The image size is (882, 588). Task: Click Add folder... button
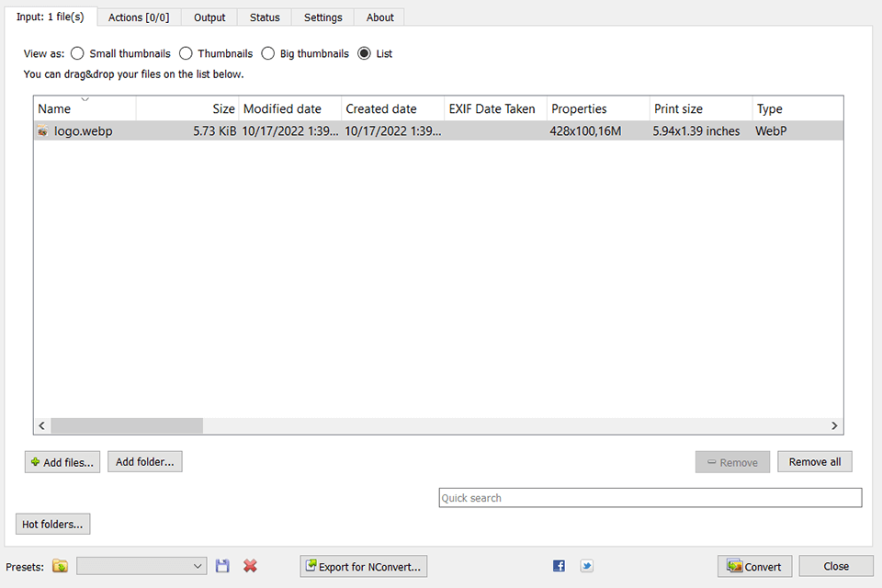tap(145, 462)
